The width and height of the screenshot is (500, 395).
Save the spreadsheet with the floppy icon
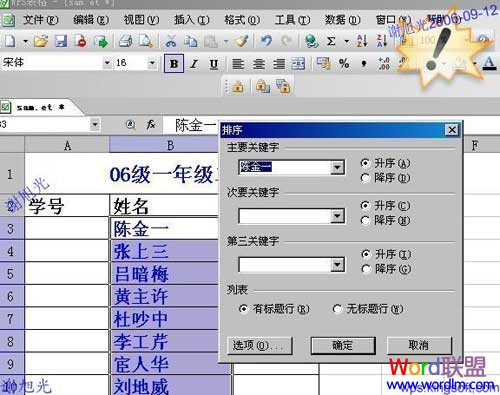pos(61,41)
